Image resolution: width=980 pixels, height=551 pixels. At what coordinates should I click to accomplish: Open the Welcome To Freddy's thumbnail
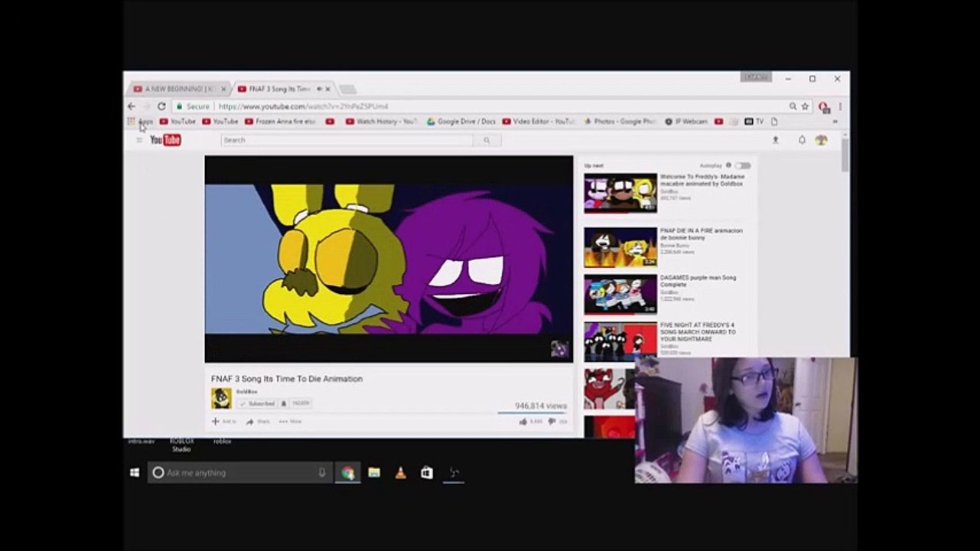point(620,193)
